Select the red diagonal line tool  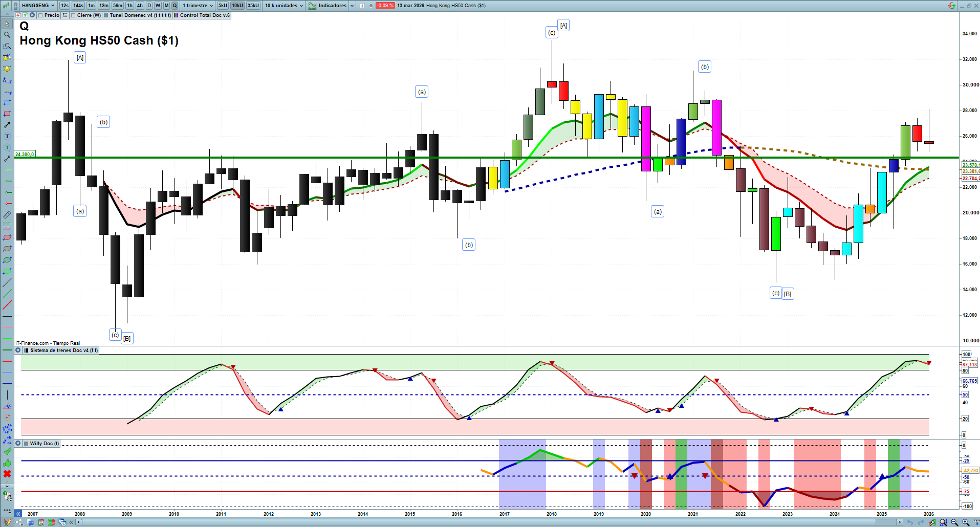coord(7,305)
